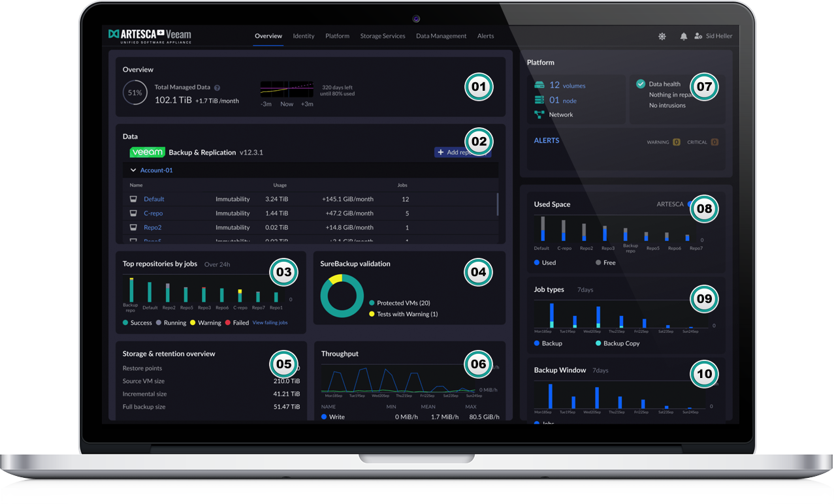Open the Alerts tab

486,36
